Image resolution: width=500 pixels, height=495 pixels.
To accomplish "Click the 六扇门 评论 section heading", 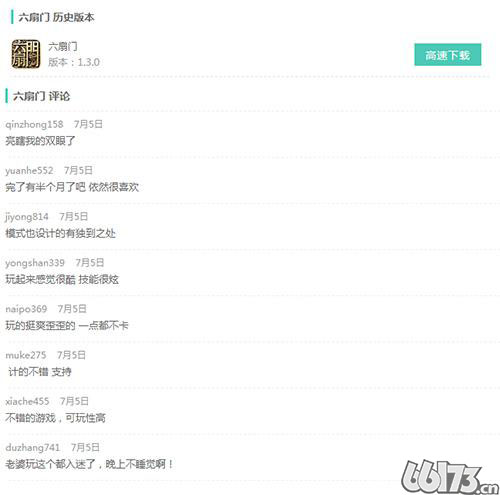I will (x=41, y=96).
